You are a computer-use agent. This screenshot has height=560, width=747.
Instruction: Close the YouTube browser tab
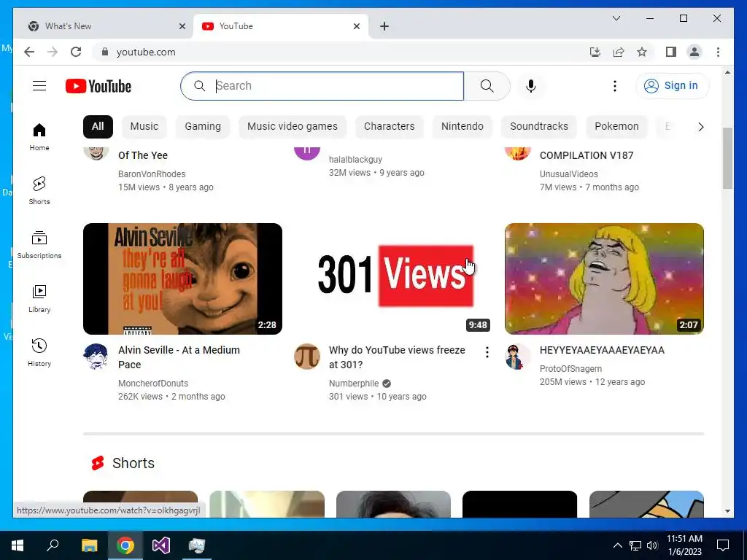(x=356, y=26)
